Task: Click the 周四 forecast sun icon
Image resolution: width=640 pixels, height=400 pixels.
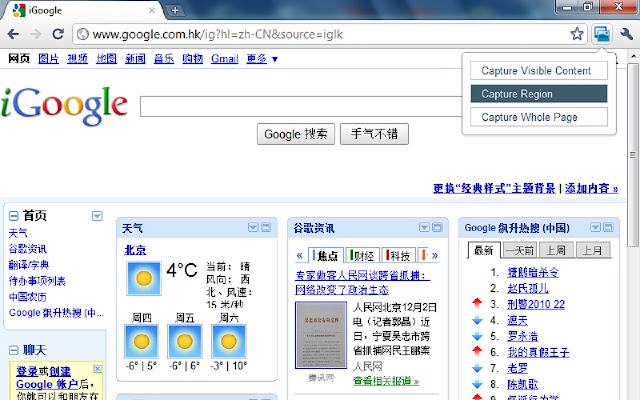Action: (141, 341)
